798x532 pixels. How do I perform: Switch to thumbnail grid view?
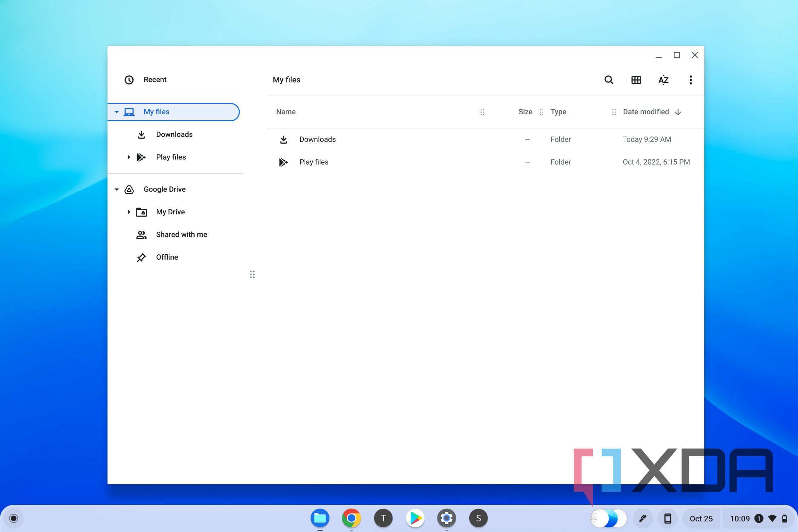pyautogui.click(x=636, y=80)
